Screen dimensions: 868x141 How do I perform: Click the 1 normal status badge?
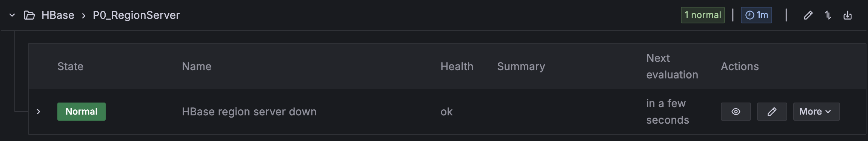(703, 15)
